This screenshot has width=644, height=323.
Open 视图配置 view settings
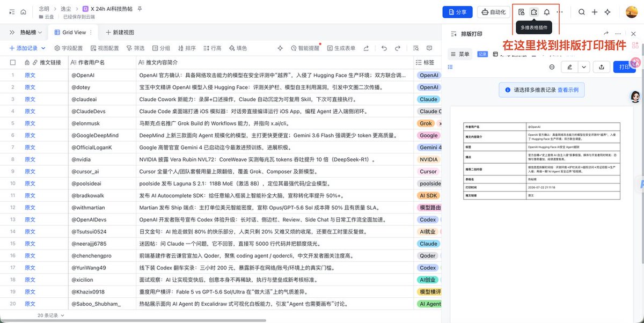[x=104, y=48]
